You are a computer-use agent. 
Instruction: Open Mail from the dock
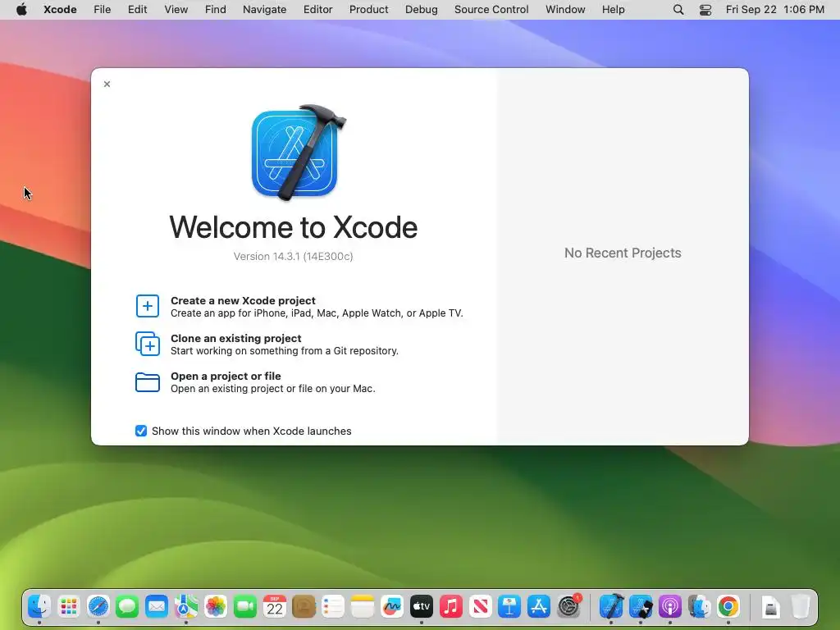157,606
